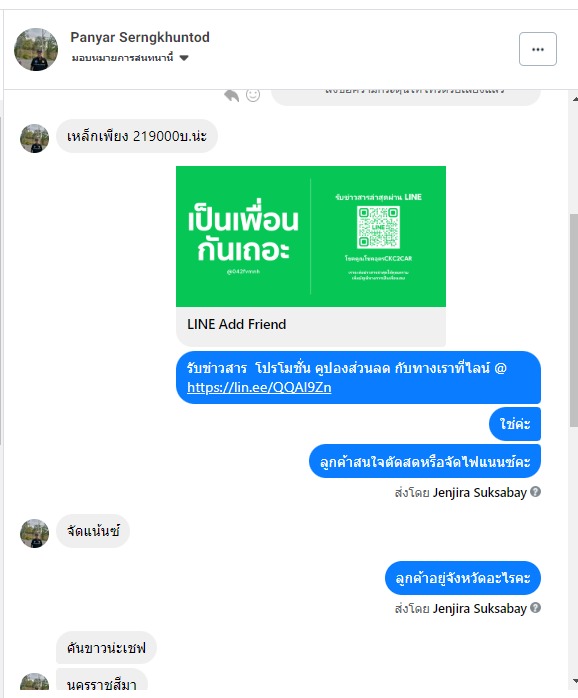This screenshot has width=578, height=698.
Task: Open the lin.ee/QQAI9Zn link
Action: (259, 387)
